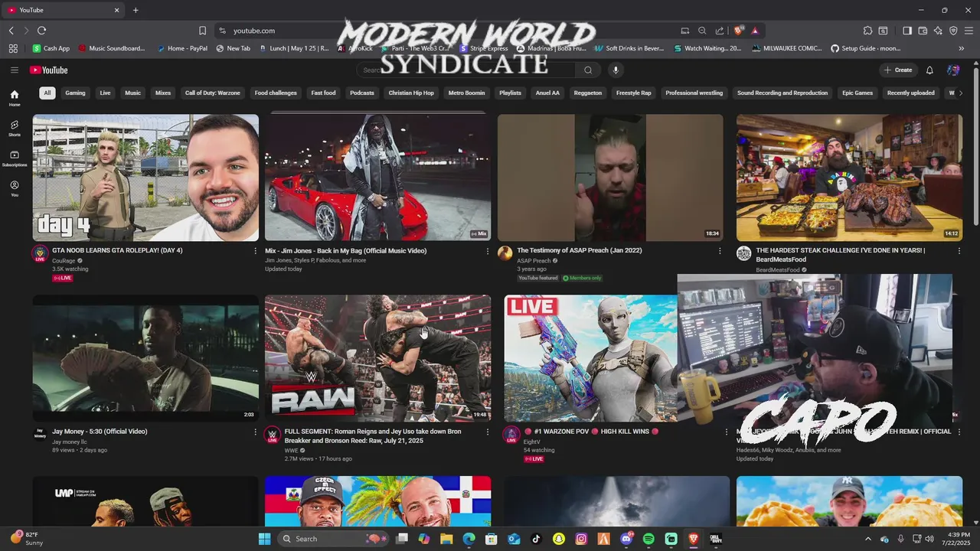Play the steak challenge thumbnail
The height and width of the screenshot is (551, 980).
point(849,178)
